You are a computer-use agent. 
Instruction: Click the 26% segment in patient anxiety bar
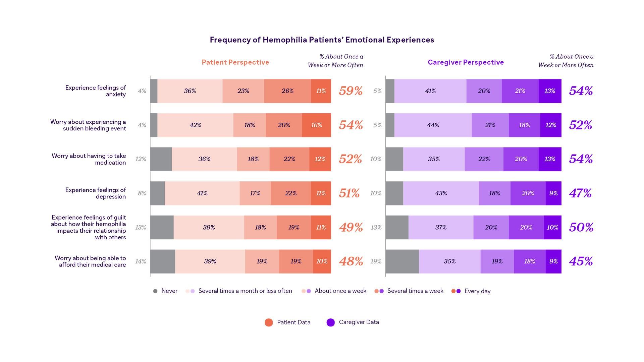(287, 91)
